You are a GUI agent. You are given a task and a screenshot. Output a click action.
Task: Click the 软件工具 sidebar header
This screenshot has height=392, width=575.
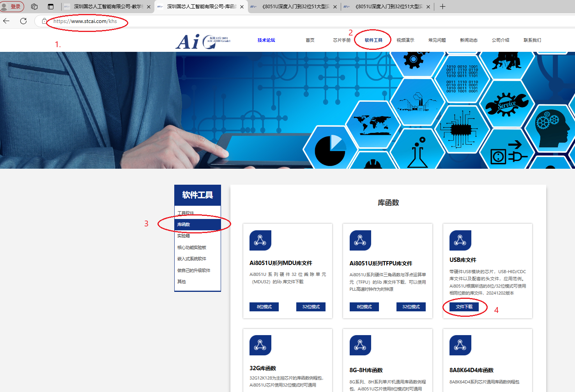click(x=198, y=195)
